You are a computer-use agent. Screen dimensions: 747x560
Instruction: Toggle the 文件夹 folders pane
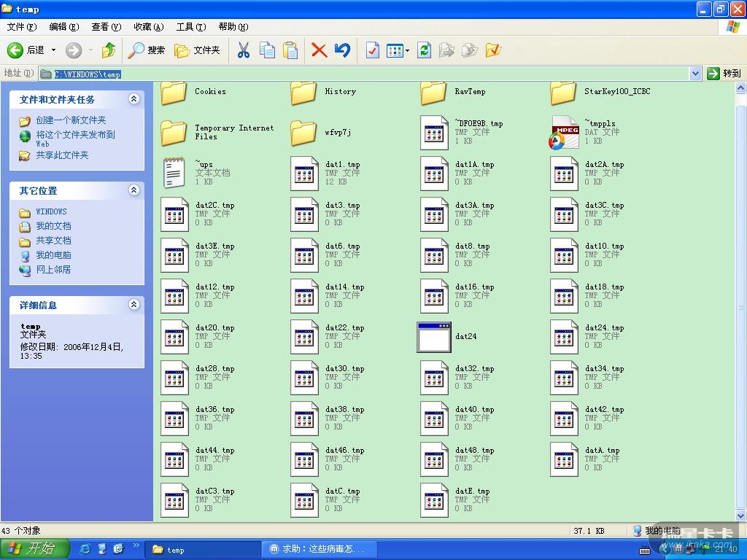coord(197,50)
